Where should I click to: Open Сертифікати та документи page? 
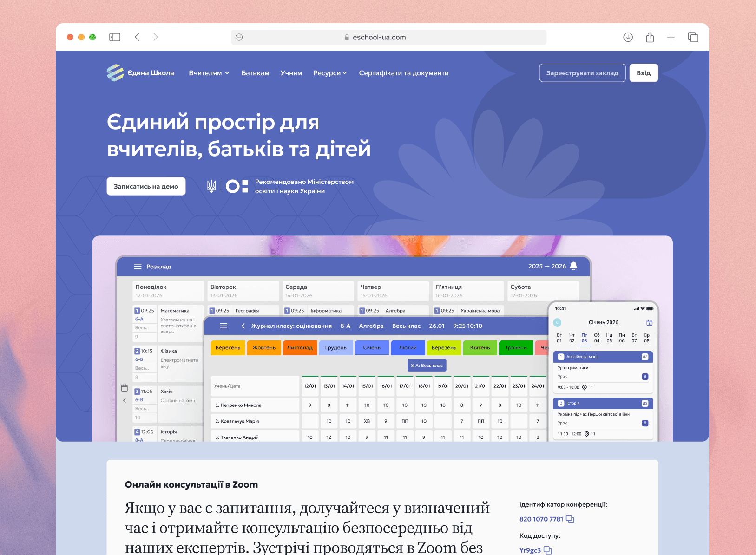(404, 73)
